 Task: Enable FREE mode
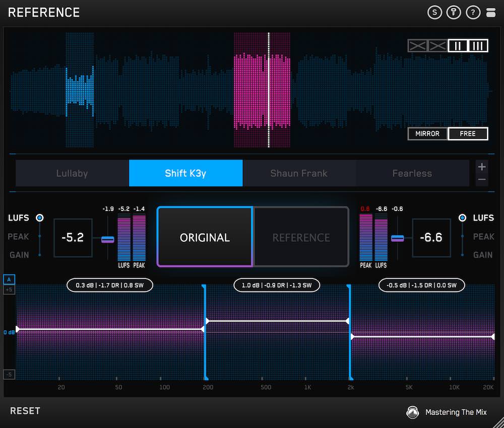[x=468, y=133]
